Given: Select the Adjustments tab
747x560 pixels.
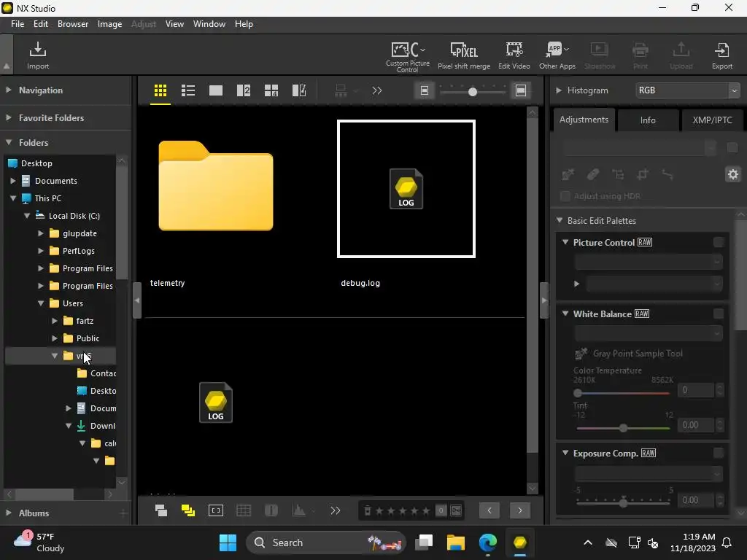Looking at the screenshot, I should tap(584, 120).
